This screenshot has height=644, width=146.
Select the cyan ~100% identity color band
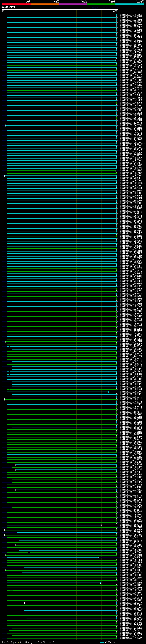[130, 4]
